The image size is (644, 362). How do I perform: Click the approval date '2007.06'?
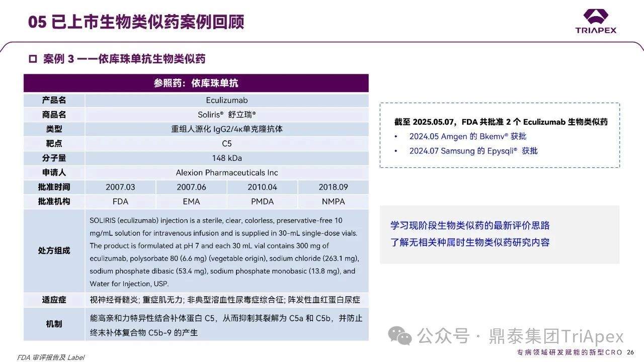191,187
